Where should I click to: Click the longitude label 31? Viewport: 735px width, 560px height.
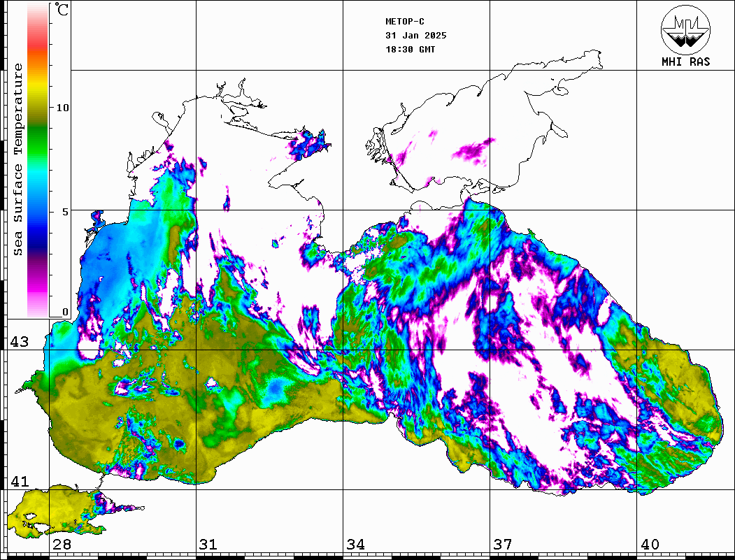[208, 545]
